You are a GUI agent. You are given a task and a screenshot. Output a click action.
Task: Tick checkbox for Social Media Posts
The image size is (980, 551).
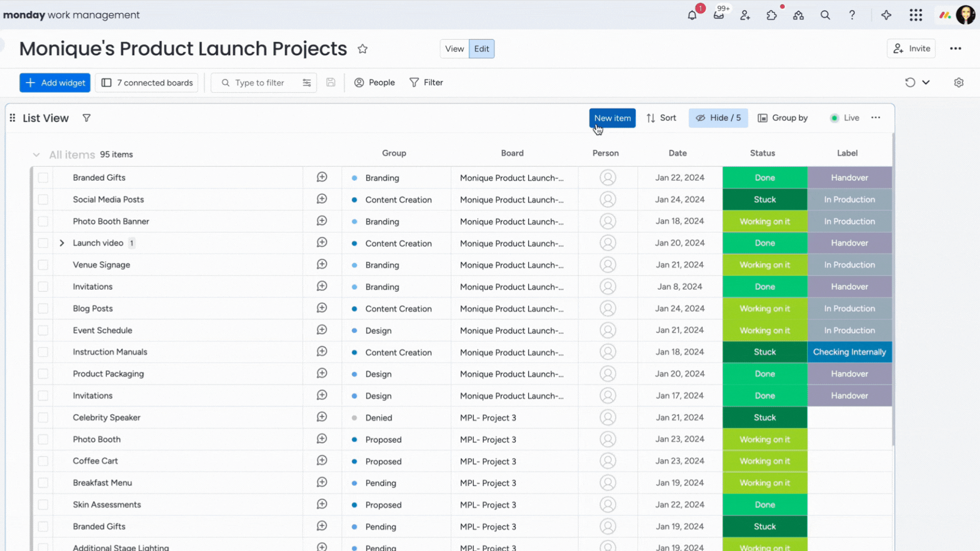tap(43, 199)
